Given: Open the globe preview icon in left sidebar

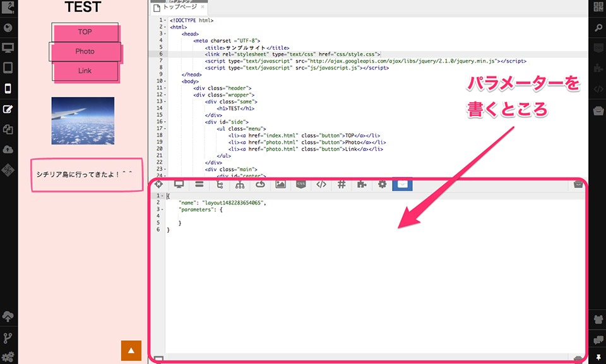Looking at the screenshot, I should (x=8, y=28).
